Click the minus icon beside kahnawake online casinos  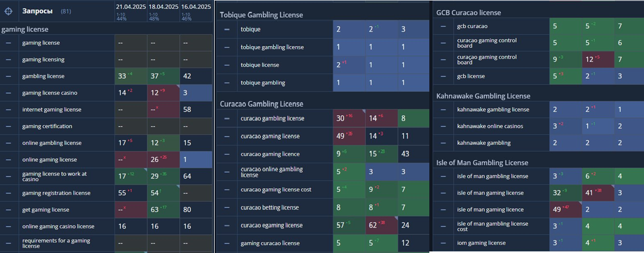tap(443, 126)
